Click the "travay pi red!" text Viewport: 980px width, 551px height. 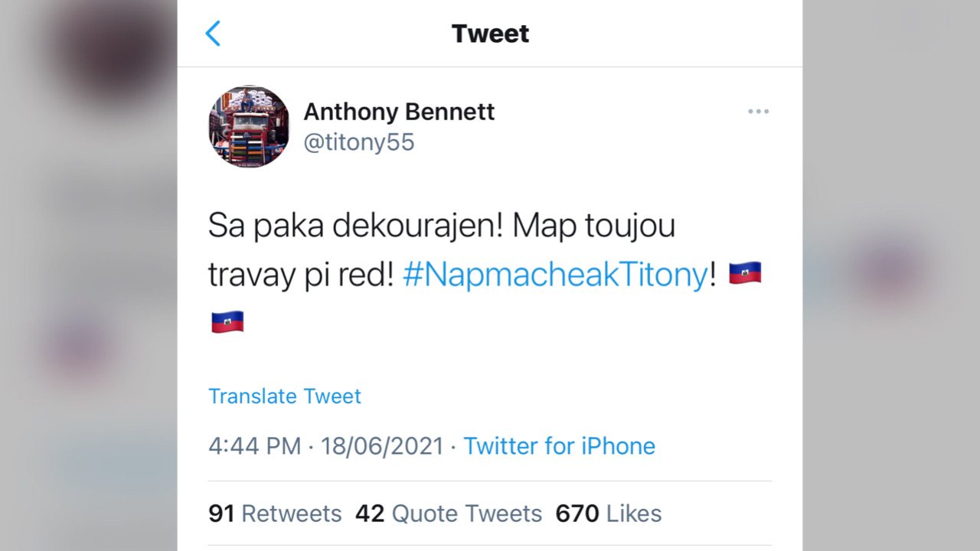(x=300, y=274)
